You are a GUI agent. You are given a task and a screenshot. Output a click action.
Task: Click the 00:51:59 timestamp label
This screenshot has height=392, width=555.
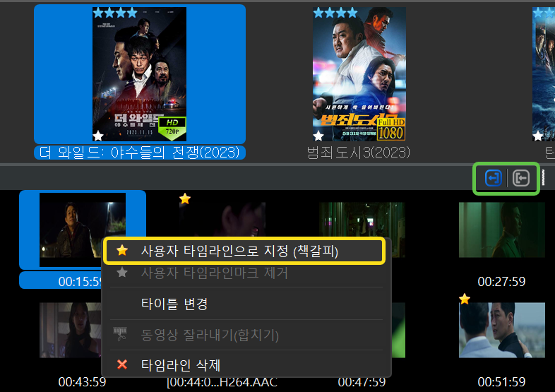501,381
